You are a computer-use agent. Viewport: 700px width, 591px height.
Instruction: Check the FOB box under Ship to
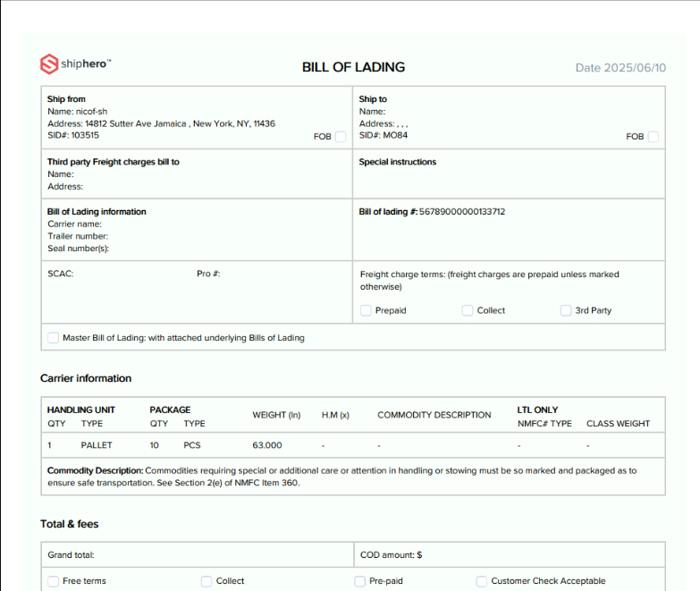(x=654, y=137)
